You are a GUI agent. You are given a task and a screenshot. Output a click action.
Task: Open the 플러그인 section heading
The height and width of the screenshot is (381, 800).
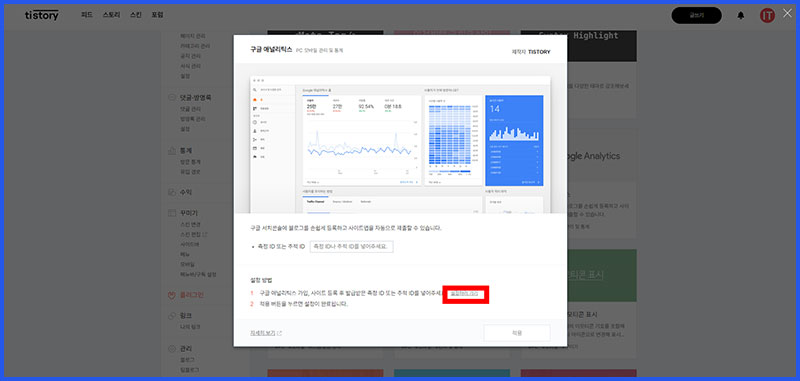[x=192, y=295]
